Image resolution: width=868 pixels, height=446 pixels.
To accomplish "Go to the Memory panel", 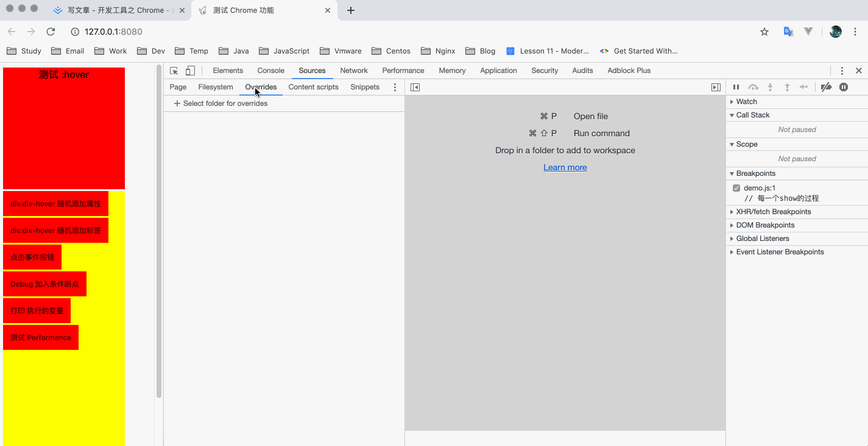I will point(452,71).
